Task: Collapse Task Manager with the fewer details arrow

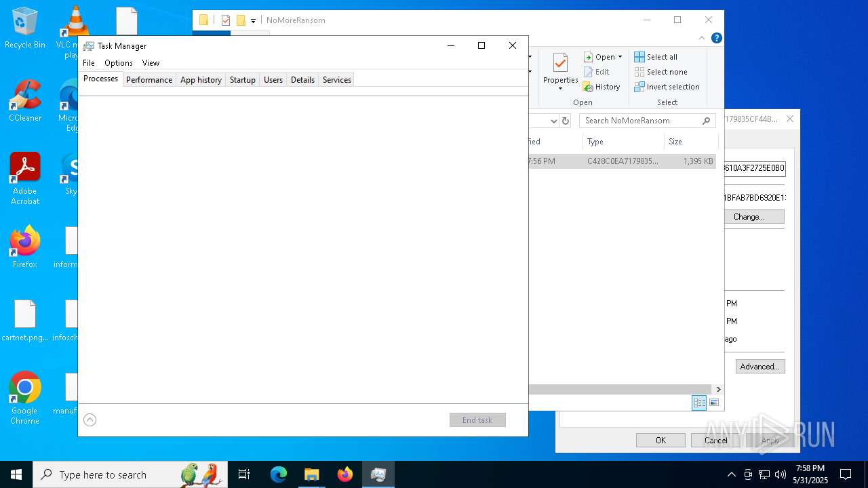Action: click(90, 420)
